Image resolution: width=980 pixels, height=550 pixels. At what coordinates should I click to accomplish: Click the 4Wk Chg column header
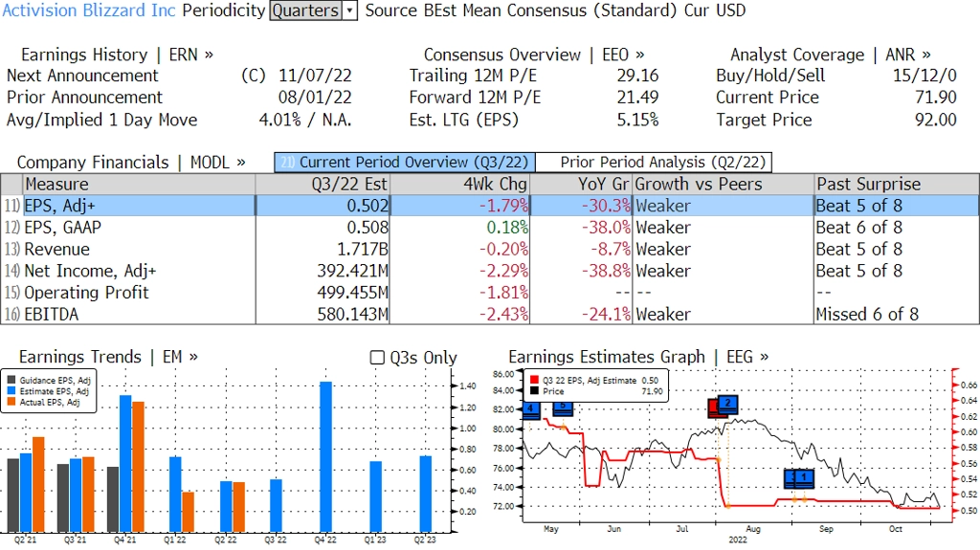pyautogui.click(x=459, y=185)
